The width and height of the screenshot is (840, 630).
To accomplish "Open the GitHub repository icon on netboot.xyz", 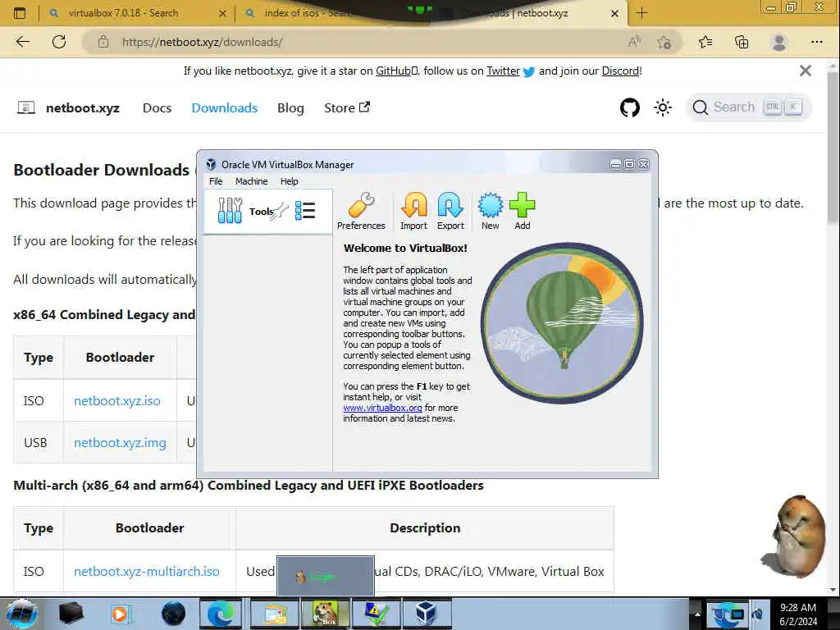I will click(629, 107).
